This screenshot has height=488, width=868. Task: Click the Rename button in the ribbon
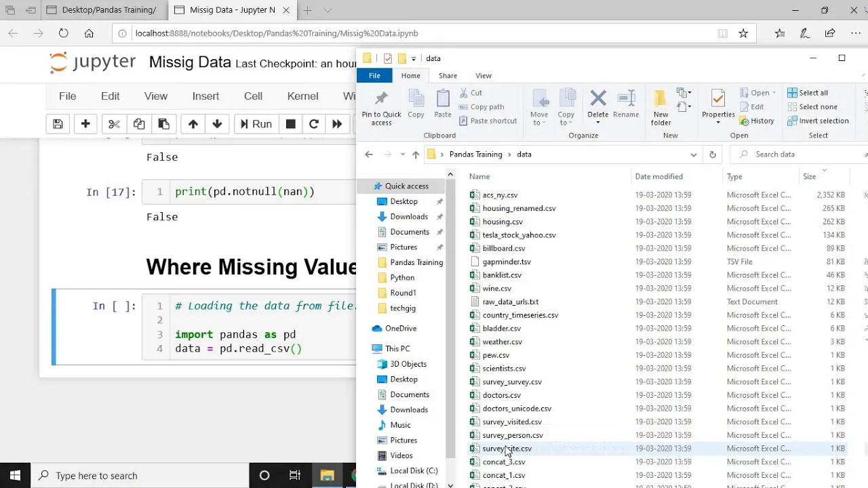point(626,104)
